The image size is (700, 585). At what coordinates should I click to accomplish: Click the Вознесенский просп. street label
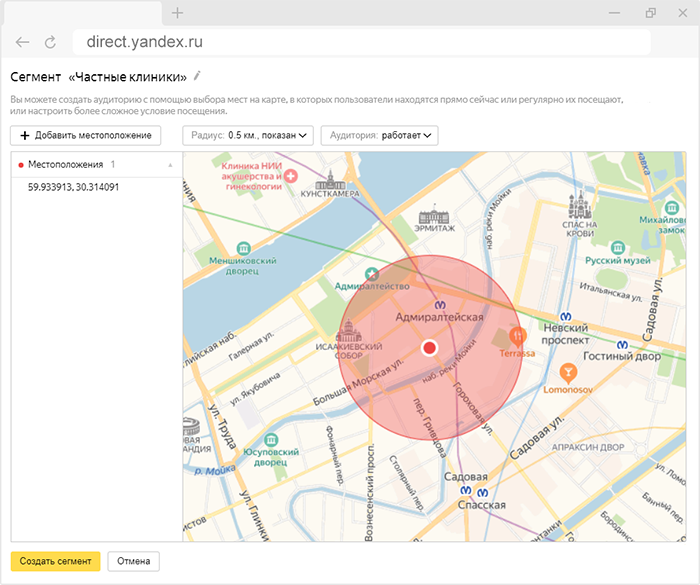pyautogui.click(x=369, y=493)
